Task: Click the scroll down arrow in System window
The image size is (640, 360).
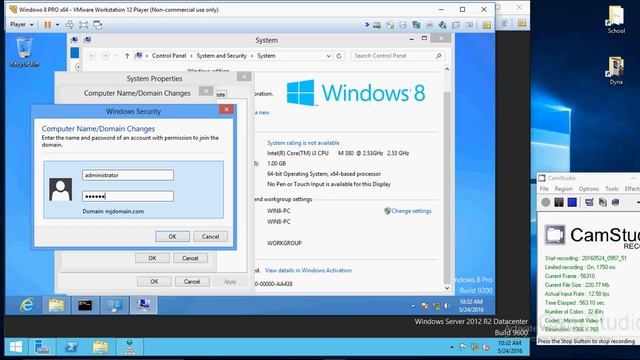Action: point(447,288)
